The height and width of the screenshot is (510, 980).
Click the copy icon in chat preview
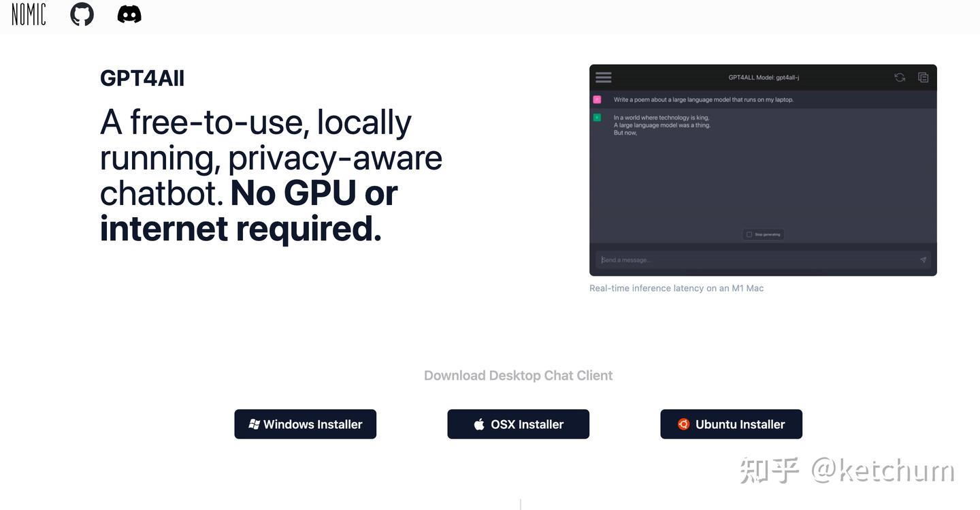[923, 78]
